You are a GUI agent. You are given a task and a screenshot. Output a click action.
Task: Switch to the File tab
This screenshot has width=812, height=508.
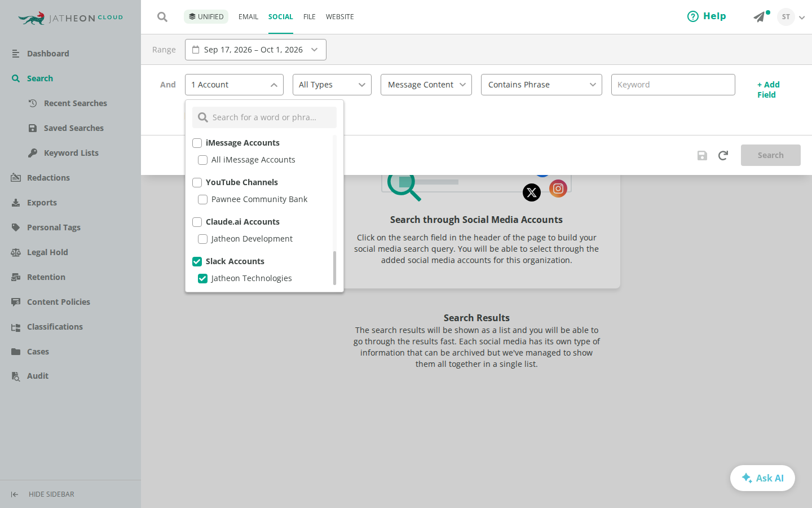pyautogui.click(x=310, y=17)
